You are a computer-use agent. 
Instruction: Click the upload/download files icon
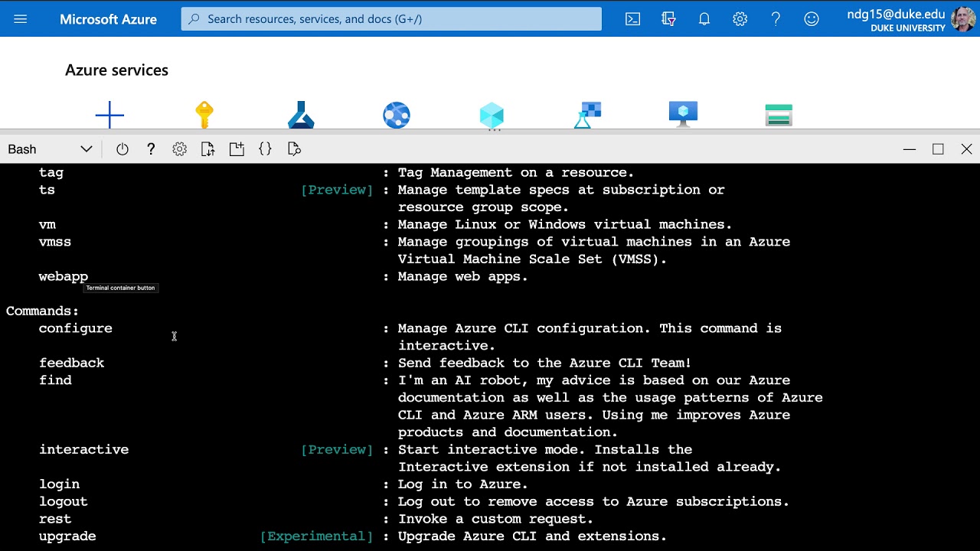(x=207, y=149)
